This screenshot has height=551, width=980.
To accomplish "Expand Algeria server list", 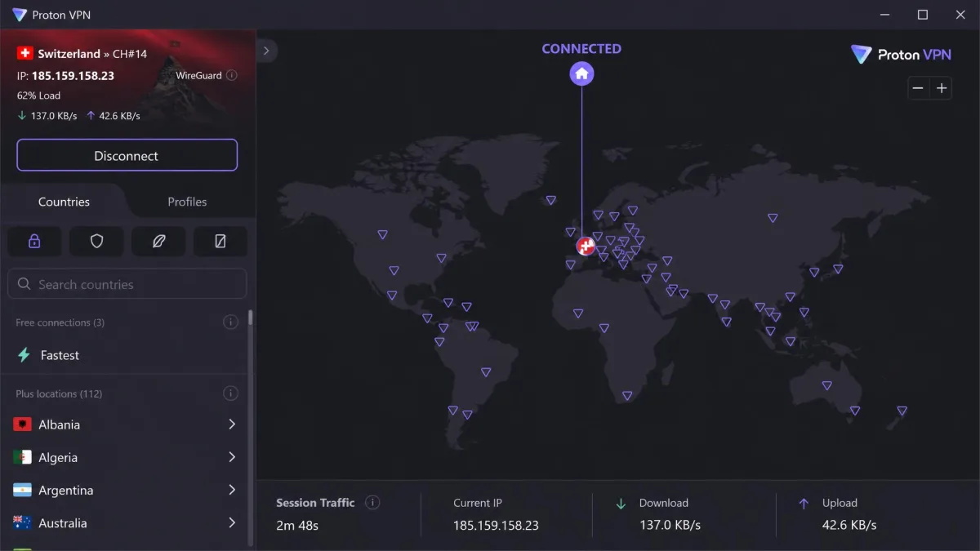I will click(232, 457).
